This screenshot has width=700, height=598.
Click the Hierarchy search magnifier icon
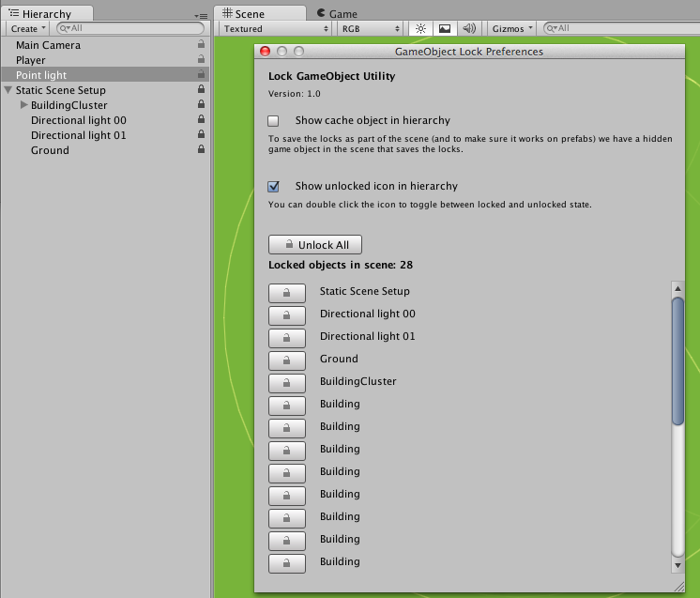pyautogui.click(x=65, y=28)
